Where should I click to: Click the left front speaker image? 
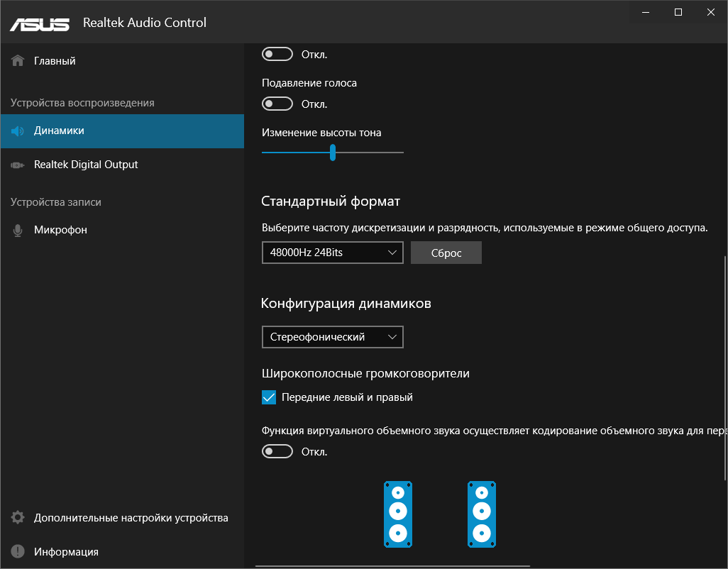(x=398, y=514)
